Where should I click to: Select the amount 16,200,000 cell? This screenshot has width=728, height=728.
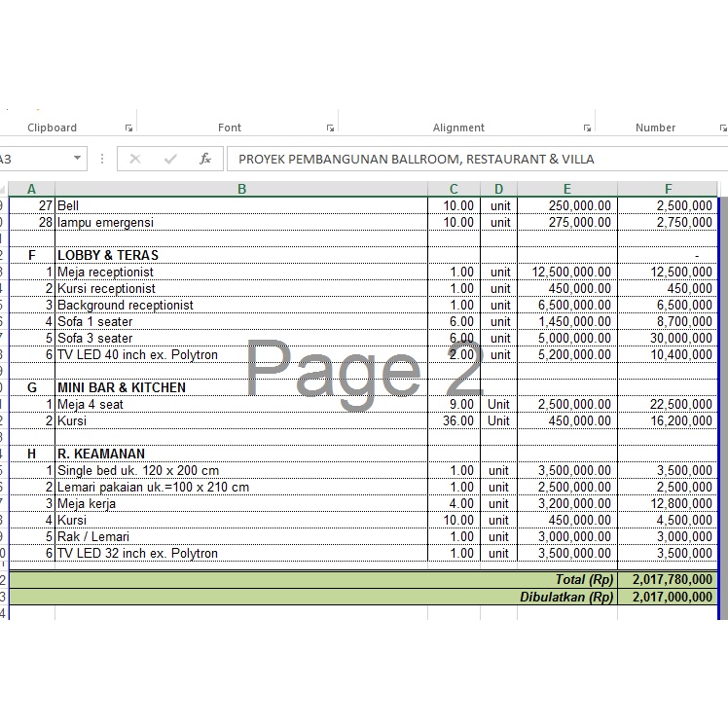[x=668, y=421]
